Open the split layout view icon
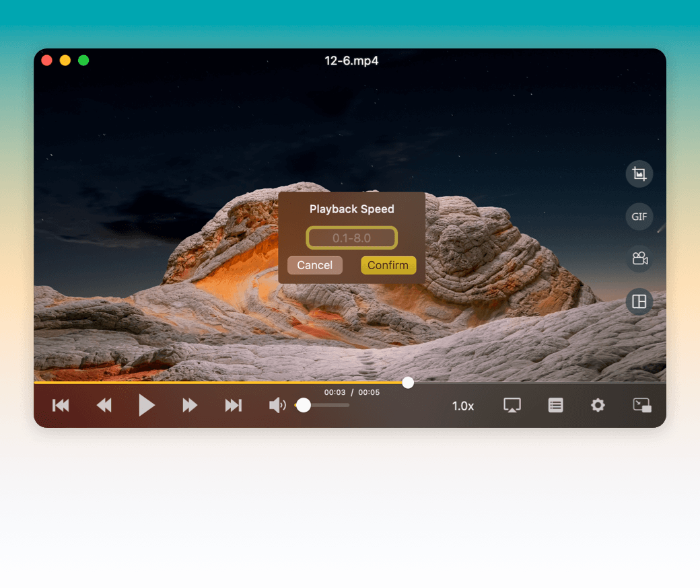The image size is (700, 588). point(639,302)
